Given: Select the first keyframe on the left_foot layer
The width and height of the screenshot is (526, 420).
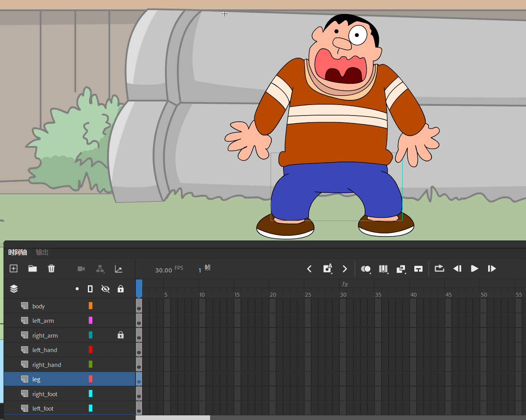Looking at the screenshot, I should click(139, 408).
